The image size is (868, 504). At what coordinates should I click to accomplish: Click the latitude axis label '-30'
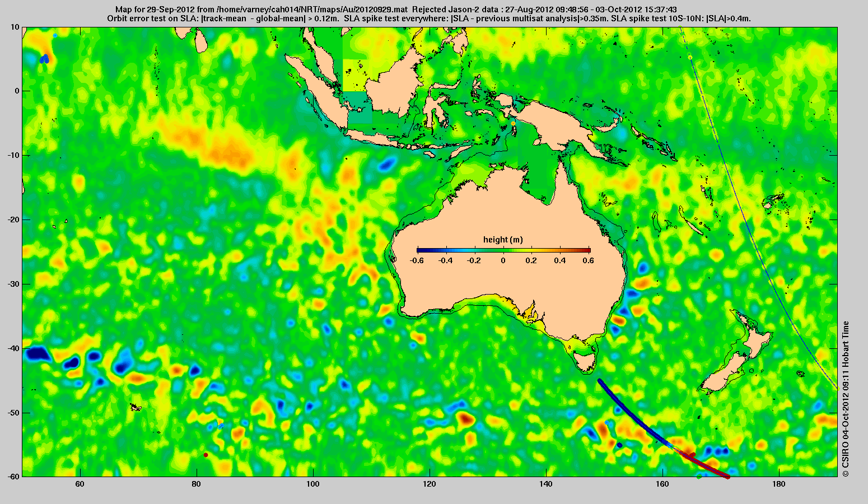click(x=13, y=284)
